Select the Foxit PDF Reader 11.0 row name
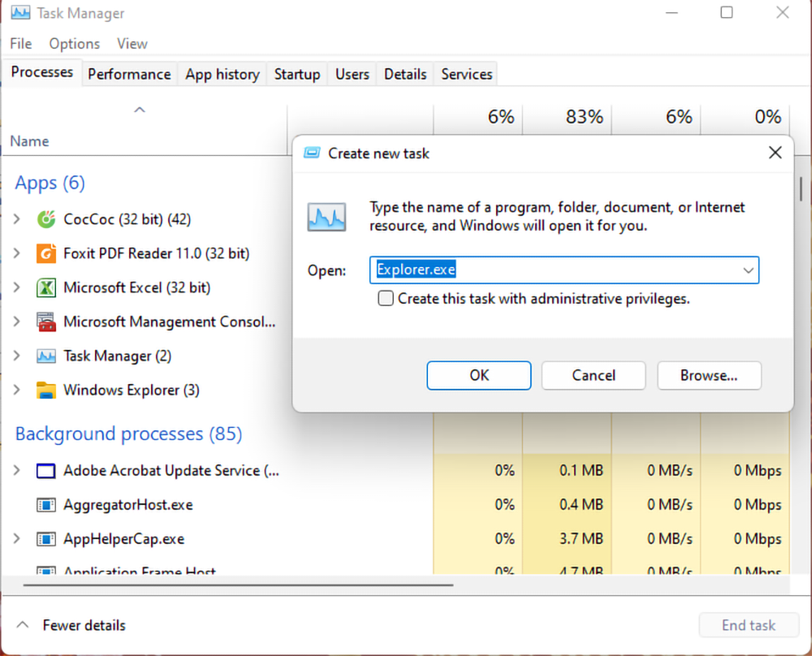The width and height of the screenshot is (812, 656). [157, 253]
